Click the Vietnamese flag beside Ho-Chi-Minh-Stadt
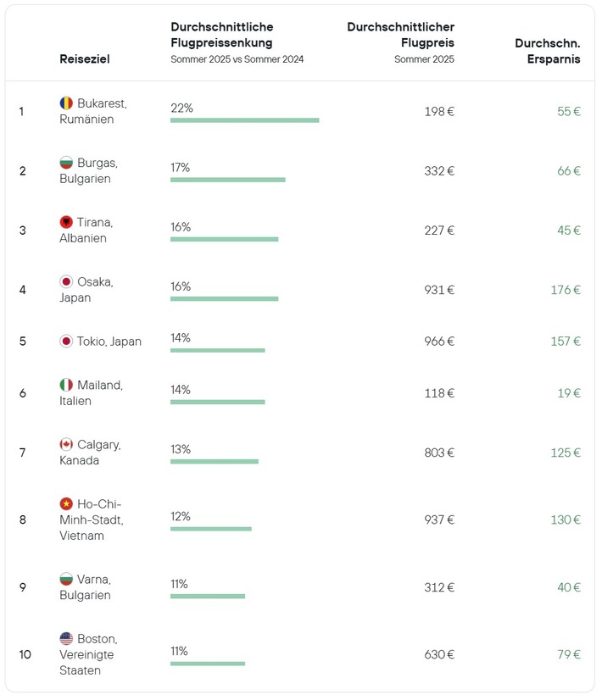The width and height of the screenshot is (602, 700). coord(66,503)
